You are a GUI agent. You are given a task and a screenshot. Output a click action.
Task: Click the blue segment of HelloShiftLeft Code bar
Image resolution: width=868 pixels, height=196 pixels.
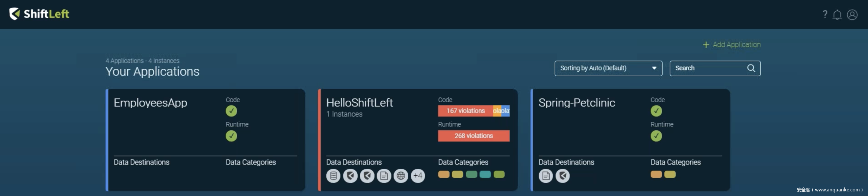(x=505, y=111)
